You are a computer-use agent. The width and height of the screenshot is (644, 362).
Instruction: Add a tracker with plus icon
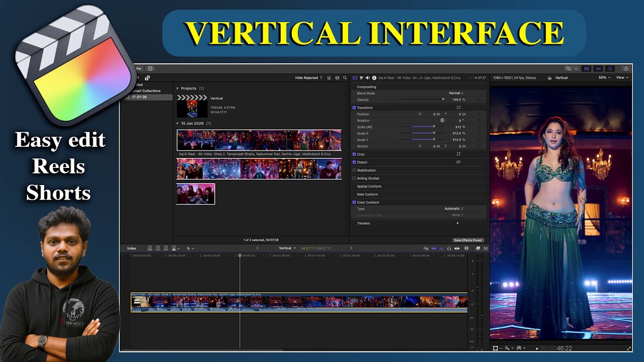pos(457,223)
